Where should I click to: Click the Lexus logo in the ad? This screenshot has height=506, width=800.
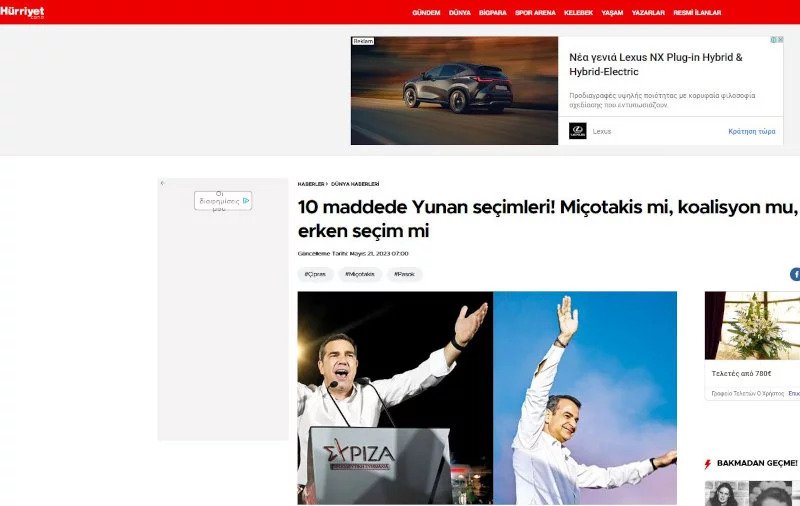pos(578,131)
